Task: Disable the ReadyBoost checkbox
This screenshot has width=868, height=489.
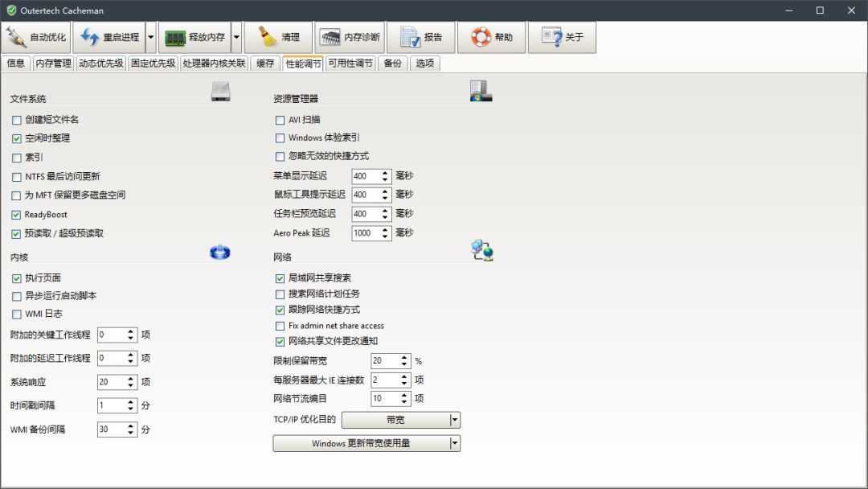Action: tap(17, 215)
